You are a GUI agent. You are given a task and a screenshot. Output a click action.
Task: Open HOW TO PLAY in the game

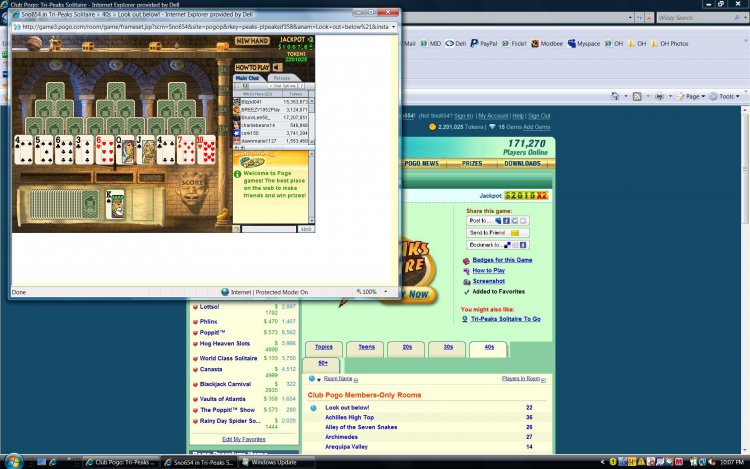[252, 67]
